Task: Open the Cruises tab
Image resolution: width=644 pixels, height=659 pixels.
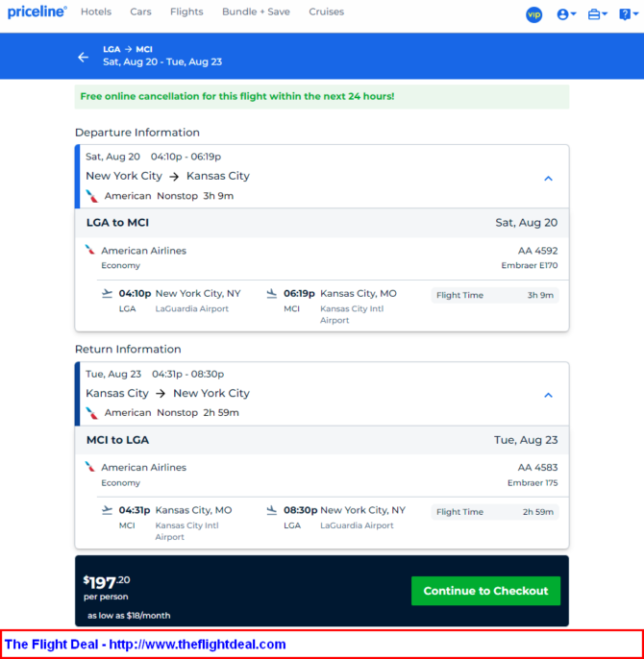Action: click(326, 12)
